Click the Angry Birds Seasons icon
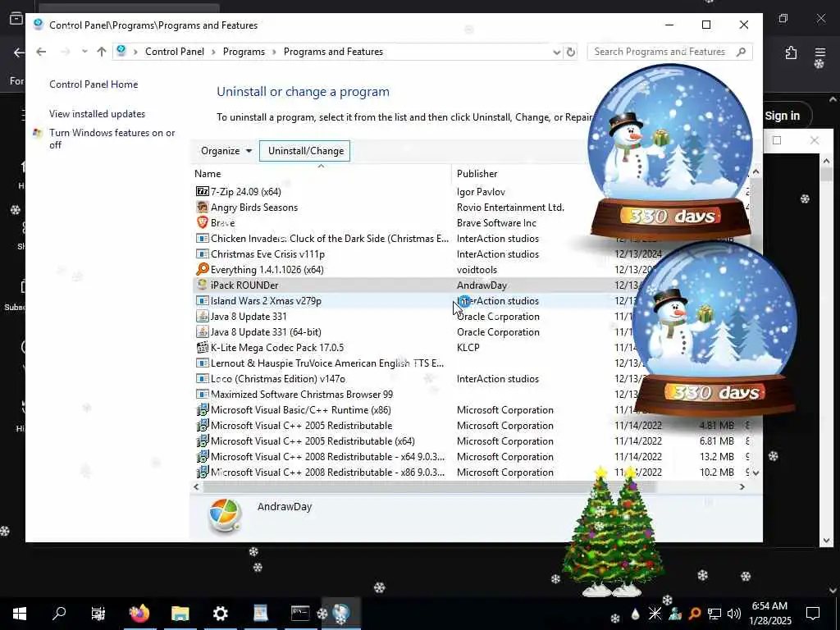The height and width of the screenshot is (630, 840). click(x=202, y=207)
